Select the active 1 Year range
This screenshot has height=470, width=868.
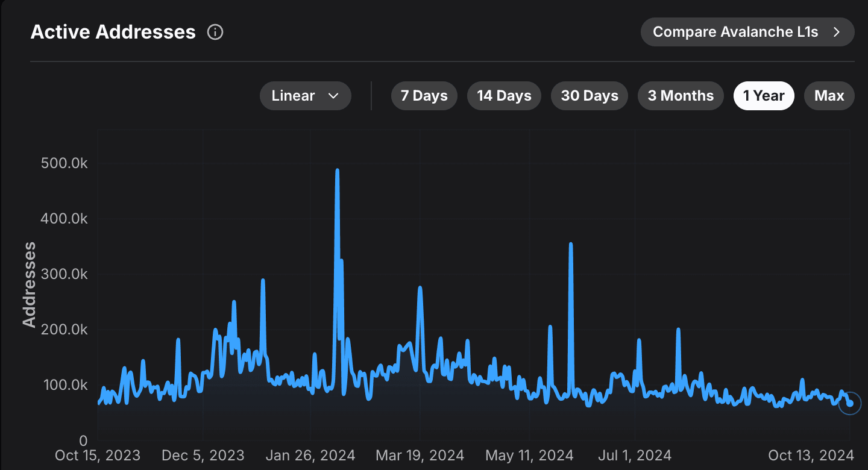coord(764,96)
